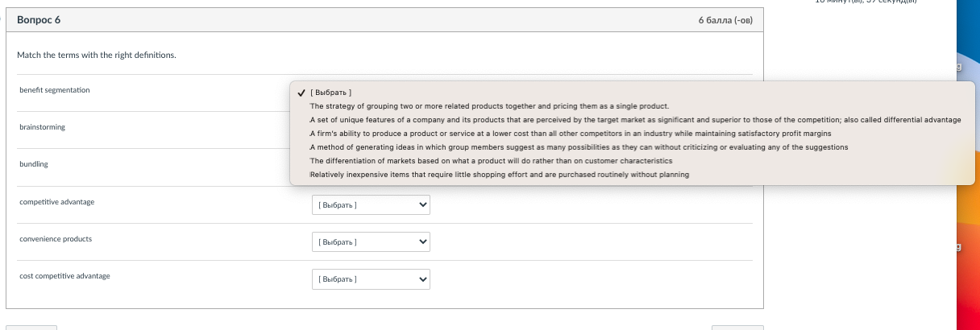Click the 'cost competitive advantage' term label
Viewport: 980px width, 330px height.
(x=65, y=276)
